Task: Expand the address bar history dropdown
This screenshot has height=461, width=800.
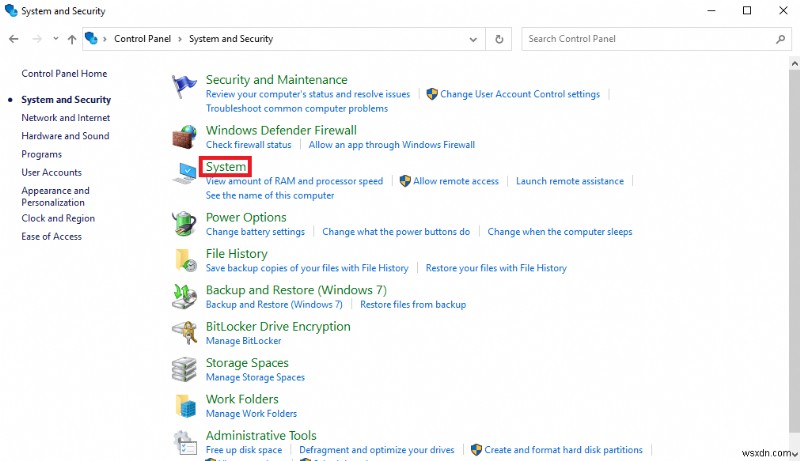Action: coord(473,39)
